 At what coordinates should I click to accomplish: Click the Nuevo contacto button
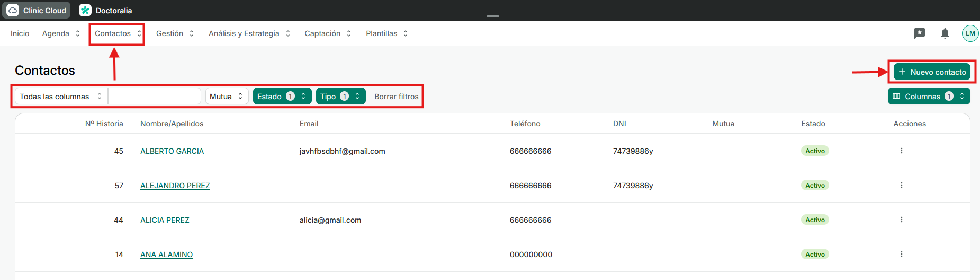[x=932, y=72]
